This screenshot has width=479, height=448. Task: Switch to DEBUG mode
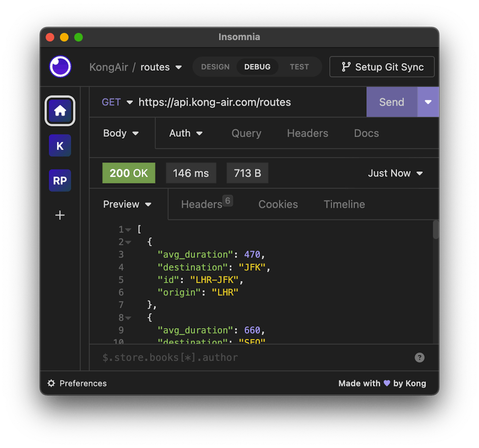(257, 67)
